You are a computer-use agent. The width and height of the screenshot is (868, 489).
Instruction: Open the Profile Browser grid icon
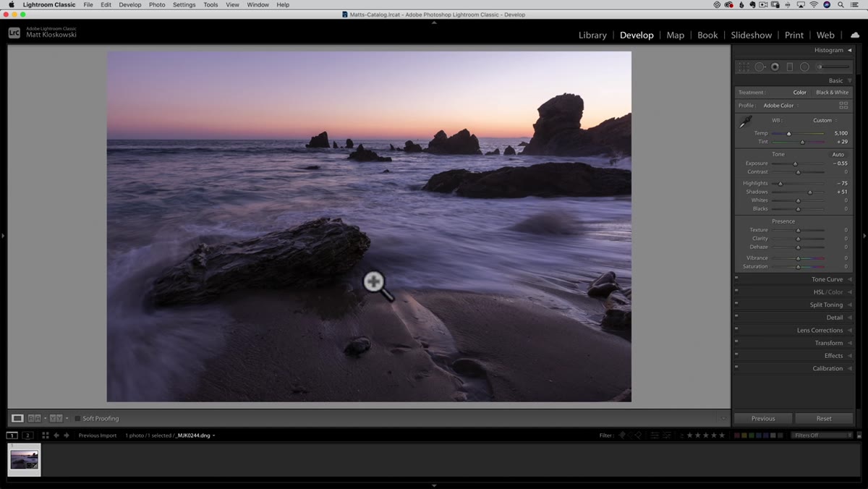843,105
